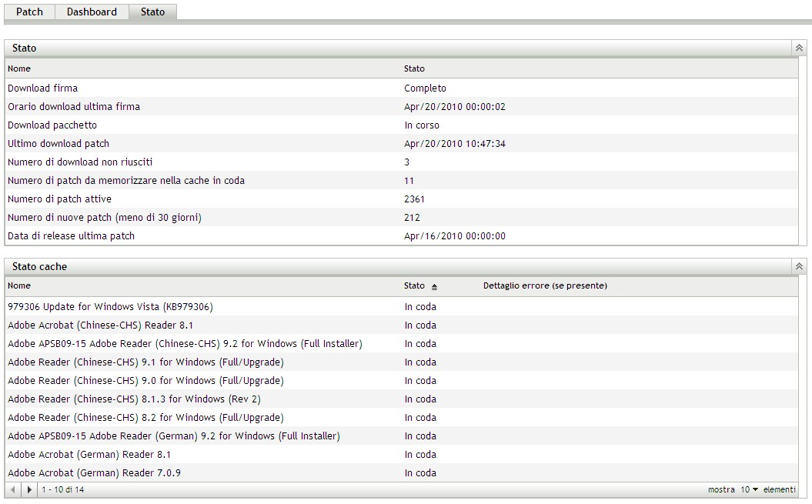Screen dimensions: 812x504
Task: Click the Download pacchetto row label
Action: (52, 125)
